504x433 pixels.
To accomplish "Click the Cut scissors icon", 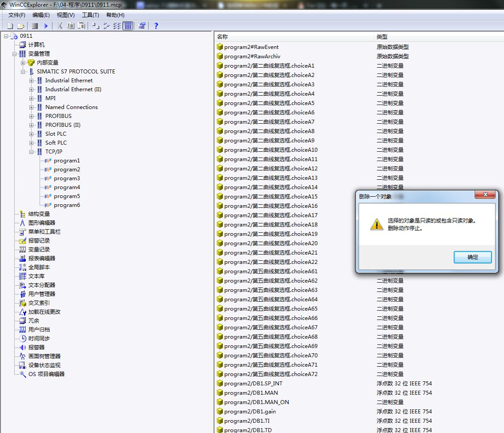I will (60, 26).
